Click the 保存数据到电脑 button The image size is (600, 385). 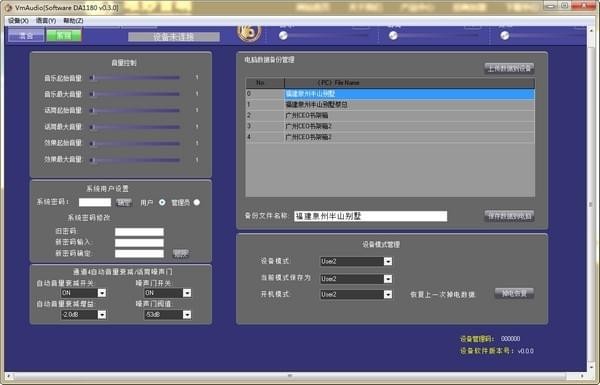509,216
